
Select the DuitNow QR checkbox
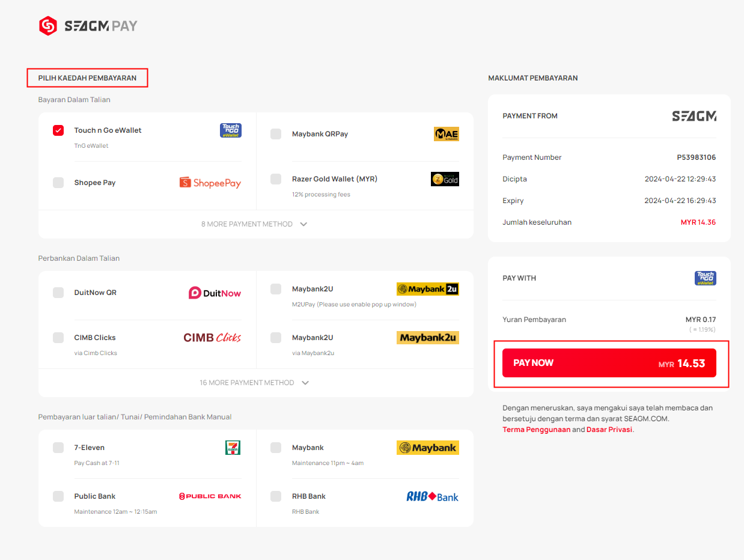[58, 293]
